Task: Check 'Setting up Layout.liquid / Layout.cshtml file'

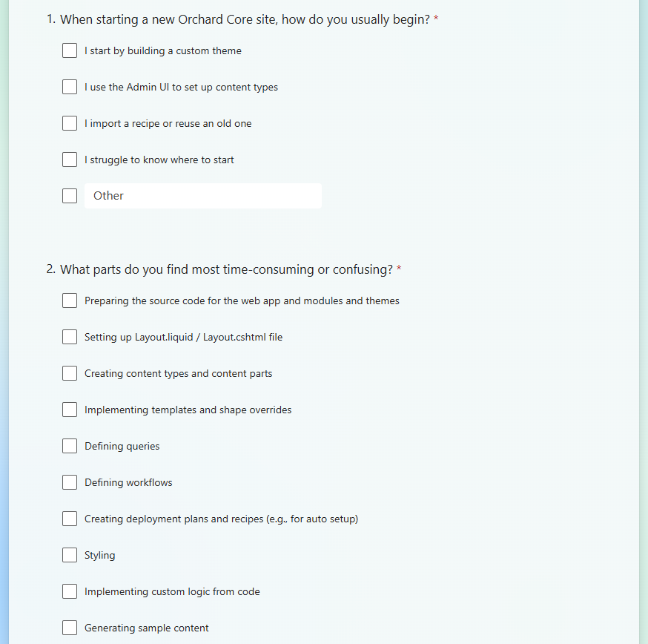Action: (70, 337)
